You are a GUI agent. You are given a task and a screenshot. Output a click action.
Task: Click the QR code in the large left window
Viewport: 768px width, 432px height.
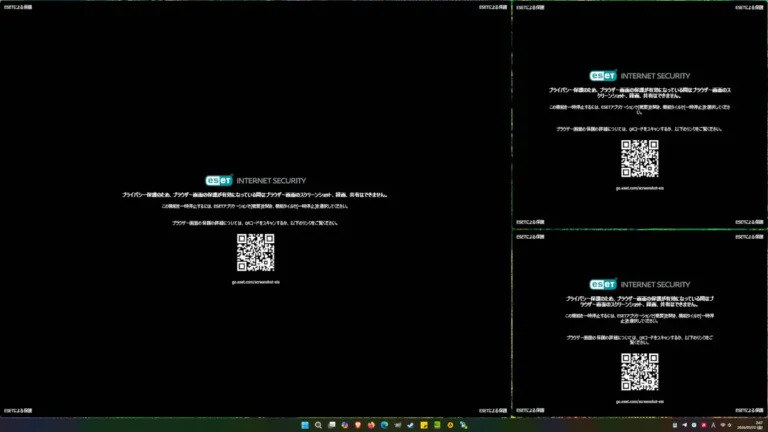tap(256, 252)
